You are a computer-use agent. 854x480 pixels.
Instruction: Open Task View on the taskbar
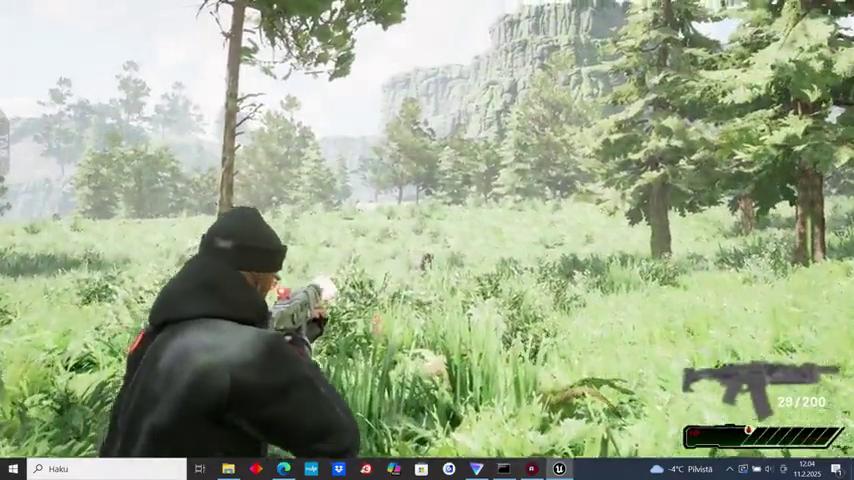coord(200,469)
